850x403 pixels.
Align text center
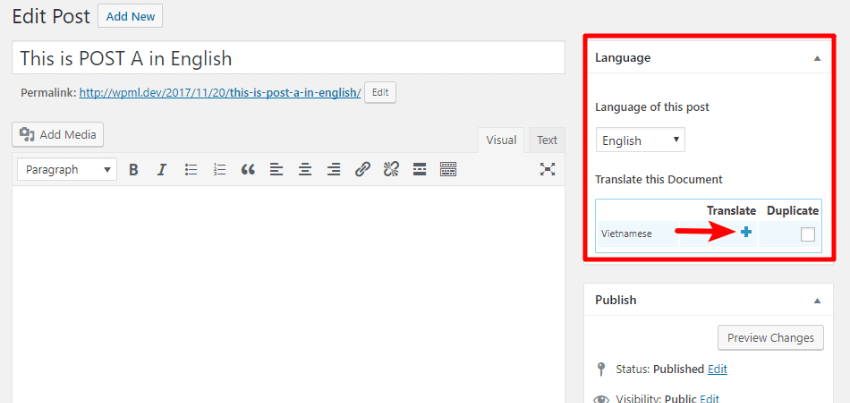click(306, 170)
